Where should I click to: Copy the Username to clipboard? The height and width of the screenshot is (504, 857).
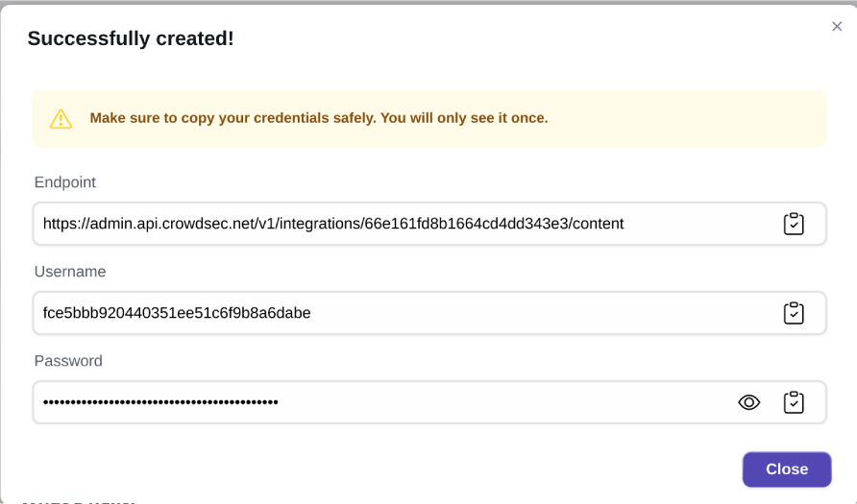pos(794,313)
